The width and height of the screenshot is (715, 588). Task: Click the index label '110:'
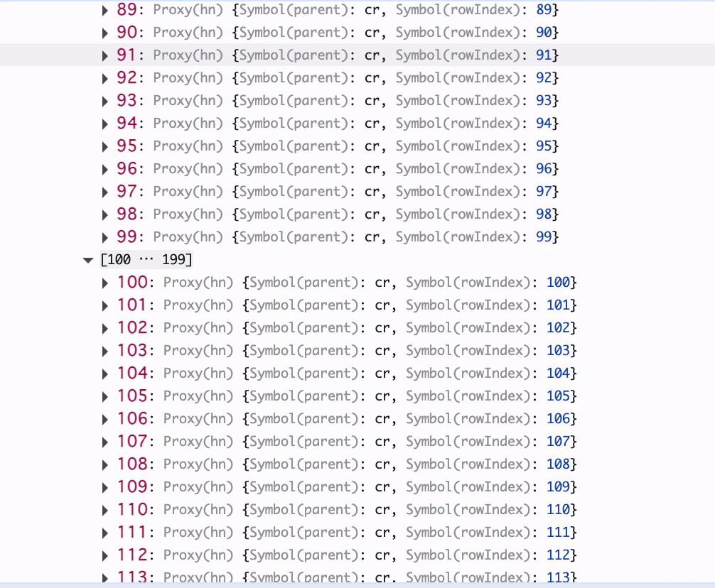point(136,510)
